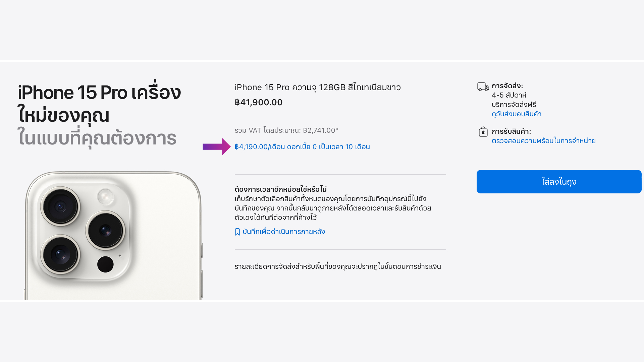Click the บริการจัดส่งฟรี free shipping text
644x362 pixels.
point(514,105)
